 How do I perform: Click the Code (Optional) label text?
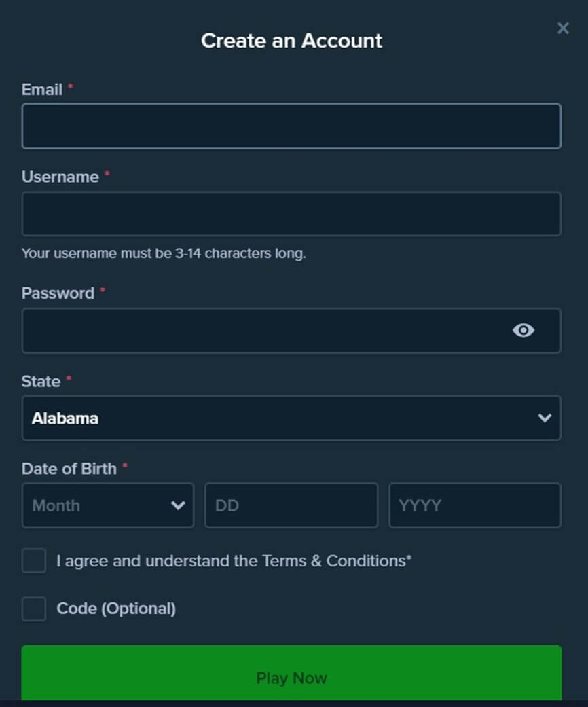click(116, 609)
